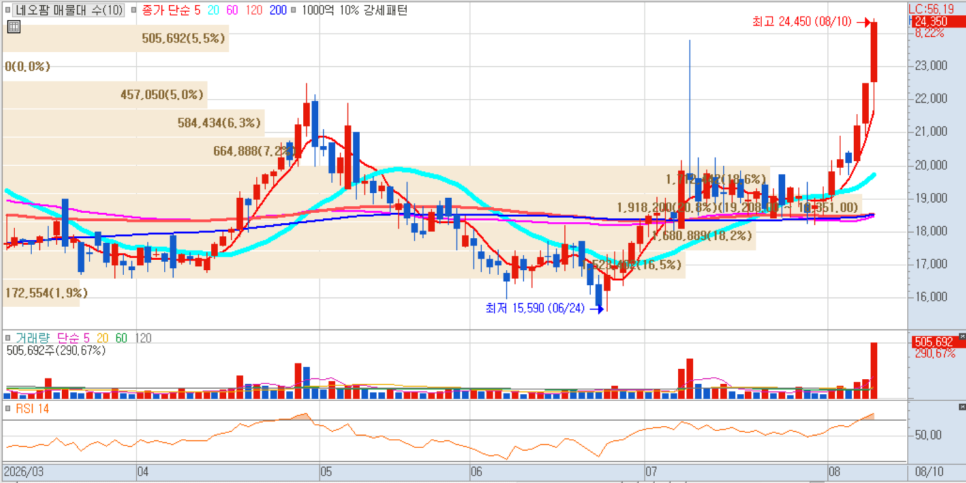966x483 pixels.
Task: Click the 172,554(1.9%) volume profile label
Action: coord(47,293)
